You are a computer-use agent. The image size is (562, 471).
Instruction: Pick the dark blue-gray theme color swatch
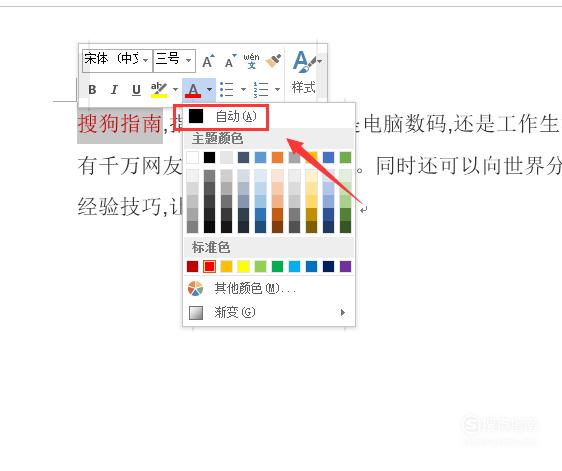(x=243, y=157)
